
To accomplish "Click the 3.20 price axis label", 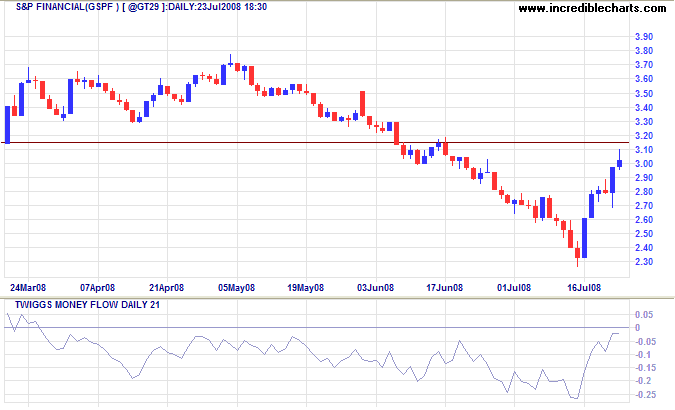I will click(x=644, y=136).
